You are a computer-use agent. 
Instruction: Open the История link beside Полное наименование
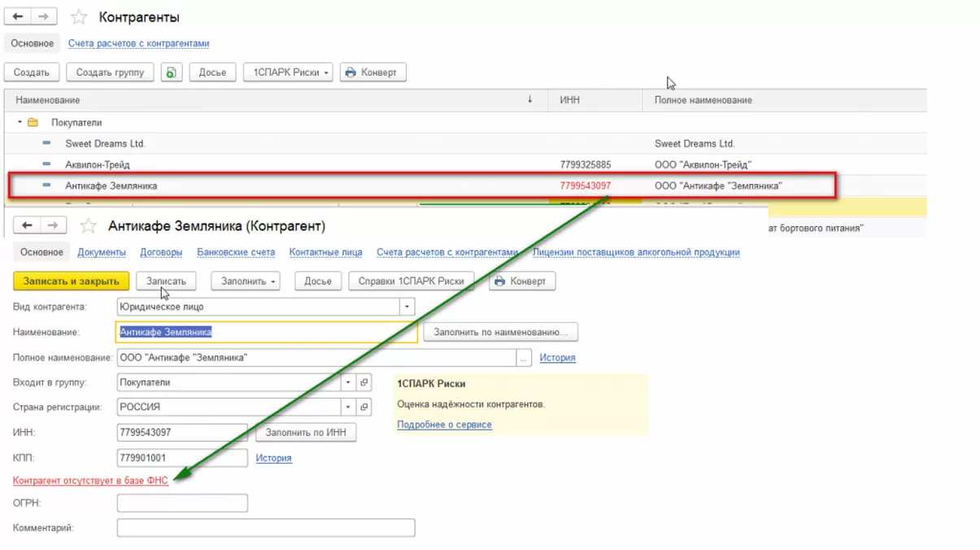tap(557, 358)
